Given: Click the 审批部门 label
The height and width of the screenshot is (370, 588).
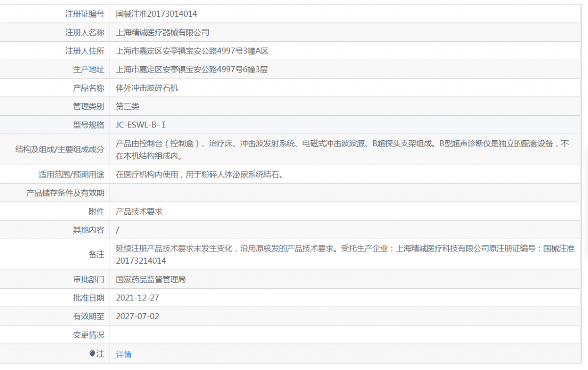Looking at the screenshot, I should [x=89, y=279].
